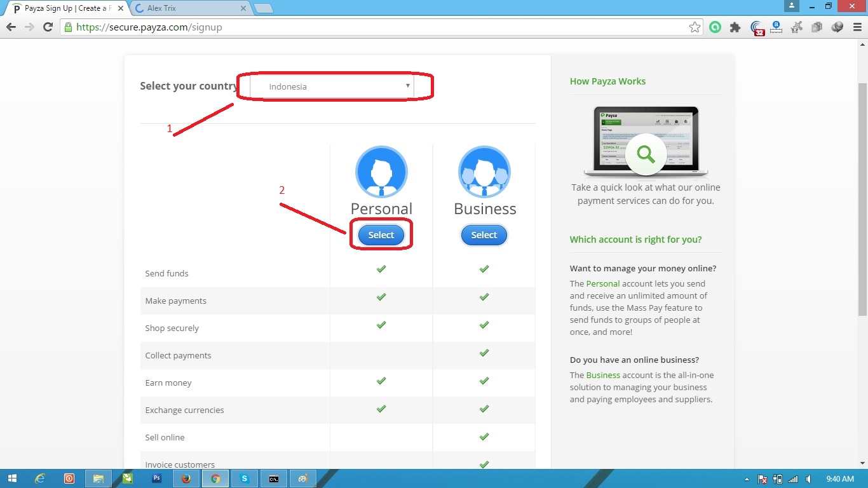Screen dimensions: 868x488
Task: Click the Business account avatar icon
Action: point(484,172)
